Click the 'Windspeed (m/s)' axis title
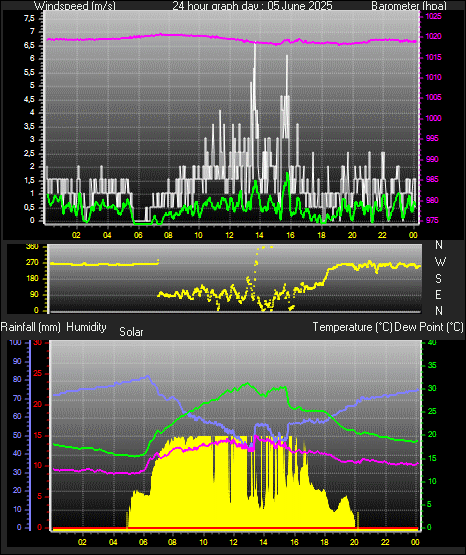 coord(75,6)
